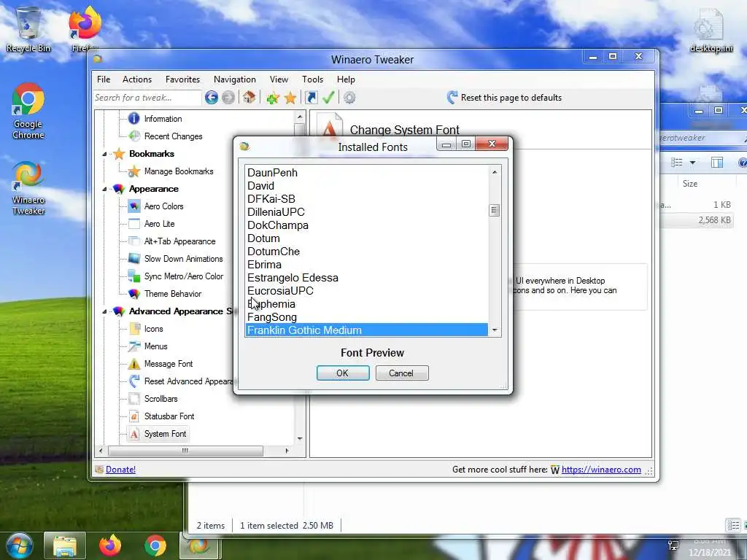Open Firefox from the taskbar
The image size is (747, 560).
point(110,545)
